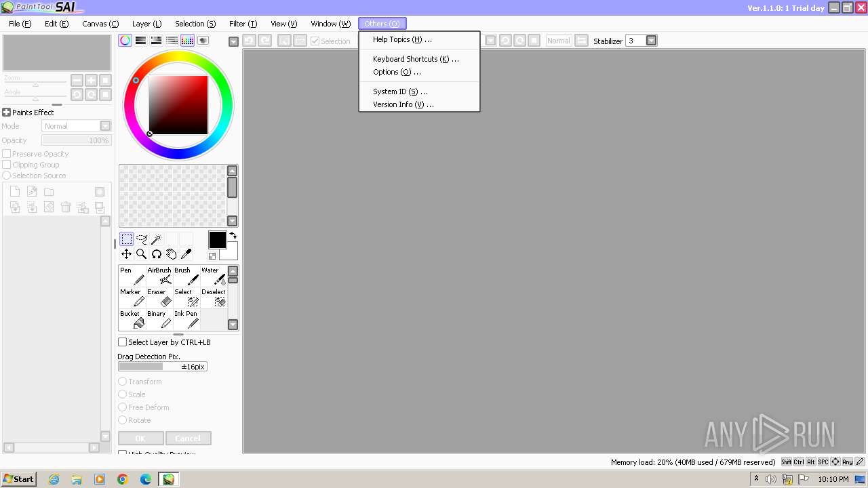Choose the Deselect pen tool
This screenshot has width=868, height=488.
coord(214,298)
